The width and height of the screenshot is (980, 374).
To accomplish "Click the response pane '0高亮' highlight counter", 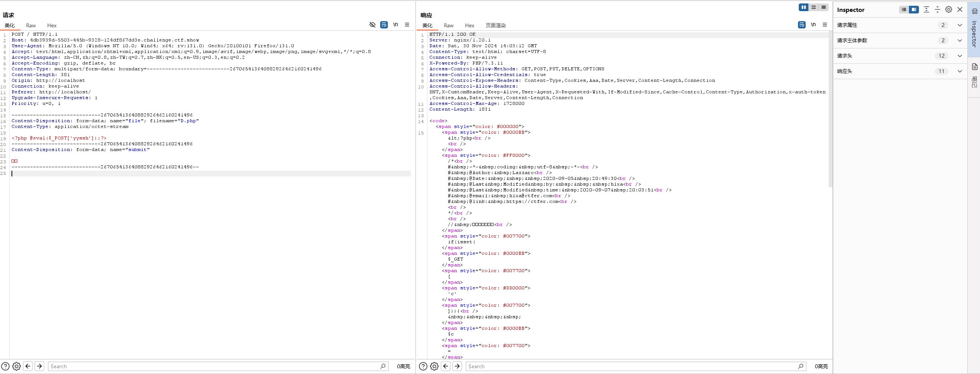I will coord(821,366).
